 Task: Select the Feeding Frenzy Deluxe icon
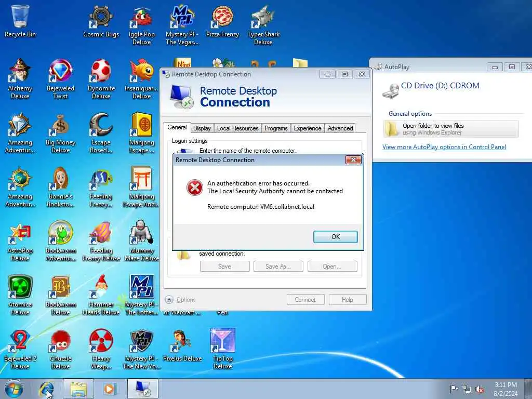pyautogui.click(x=101, y=241)
